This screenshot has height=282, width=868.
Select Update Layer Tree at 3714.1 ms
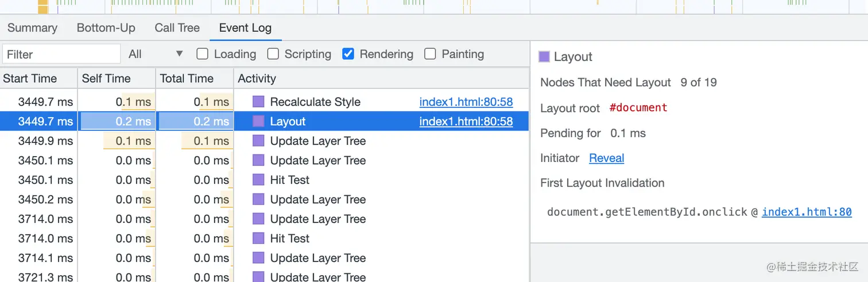pyautogui.click(x=264, y=258)
